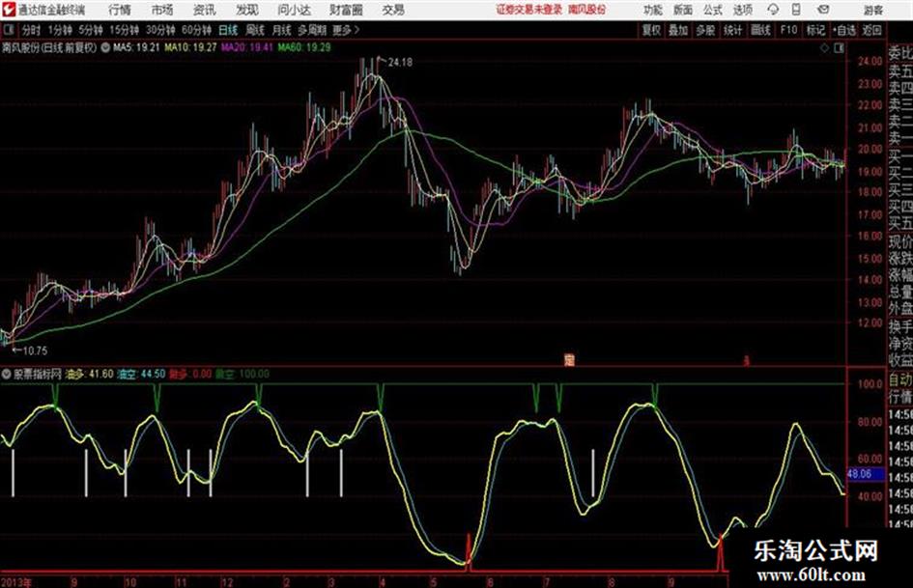
Task: Click the 返回 toolbar button
Action: [x=871, y=30]
